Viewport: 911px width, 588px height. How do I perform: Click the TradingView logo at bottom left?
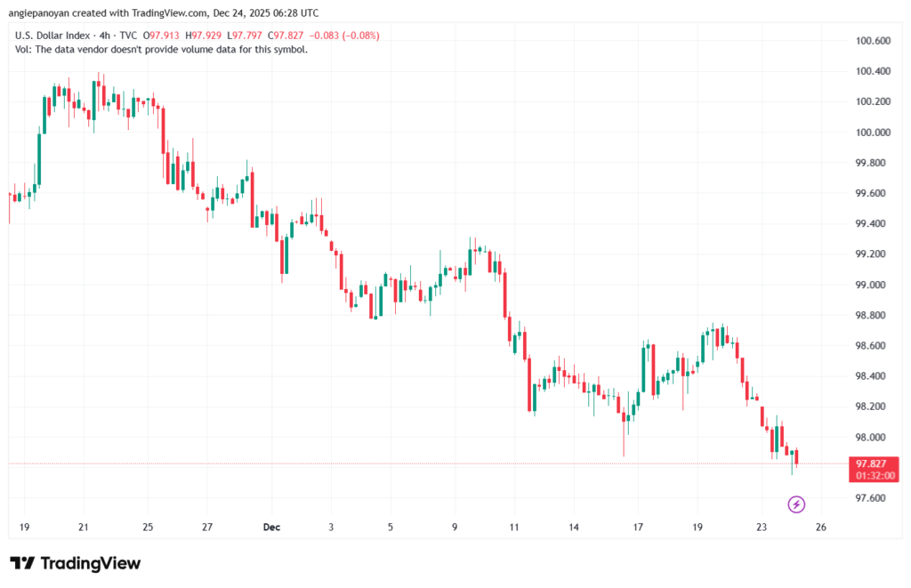point(75,563)
